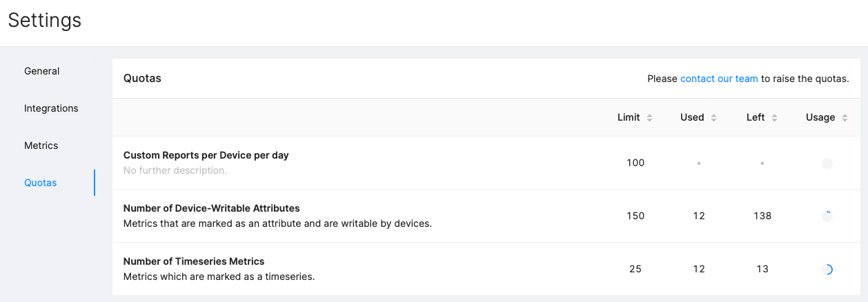Click the usage circle for Device-Writable Attributes
868x302 pixels.
[x=827, y=217]
